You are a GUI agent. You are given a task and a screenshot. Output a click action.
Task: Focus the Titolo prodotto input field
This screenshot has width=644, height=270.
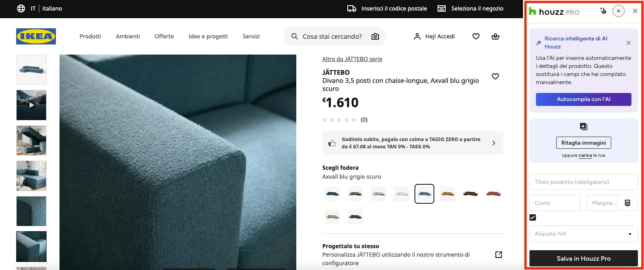coord(584,182)
